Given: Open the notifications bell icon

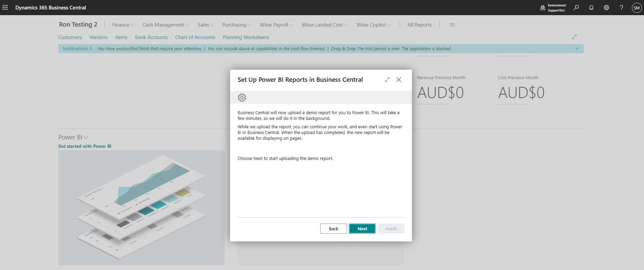Looking at the screenshot, I should (x=591, y=7).
